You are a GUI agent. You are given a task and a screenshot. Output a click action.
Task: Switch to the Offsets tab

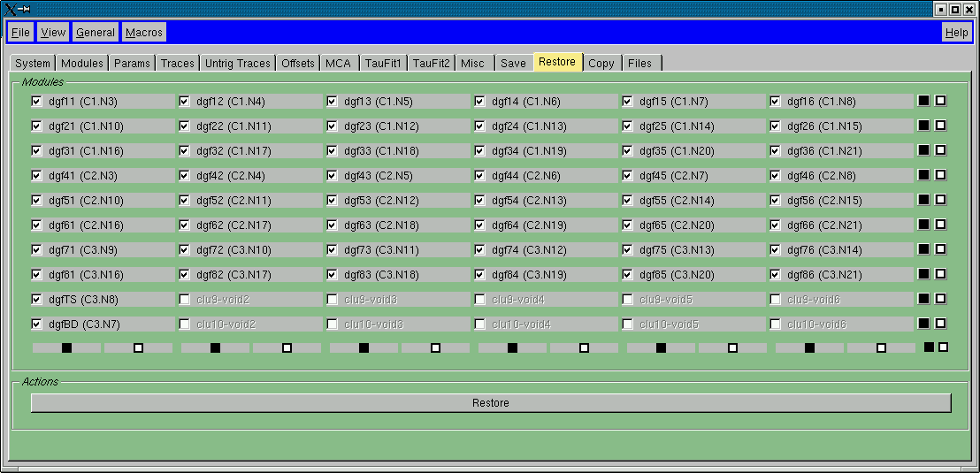(x=298, y=63)
